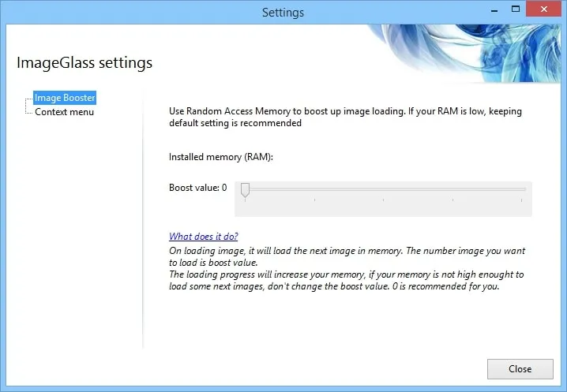Open the 'What does it do?' link
The image size is (567, 392).
(203, 237)
